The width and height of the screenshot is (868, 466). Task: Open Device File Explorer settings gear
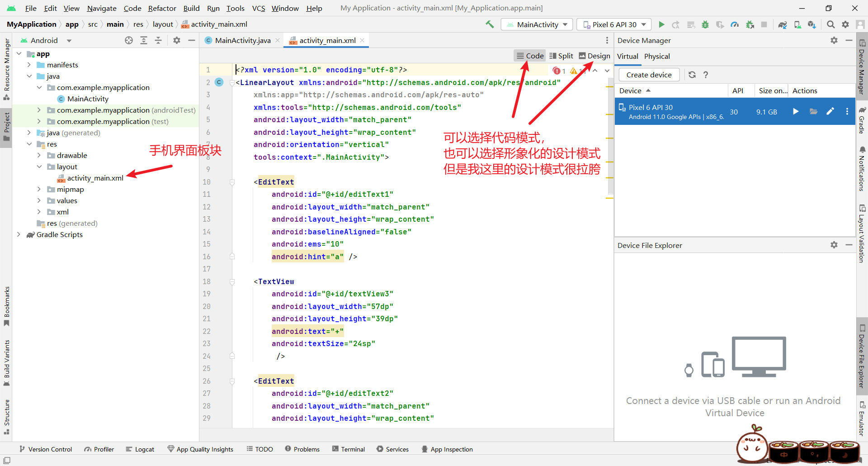coord(834,245)
